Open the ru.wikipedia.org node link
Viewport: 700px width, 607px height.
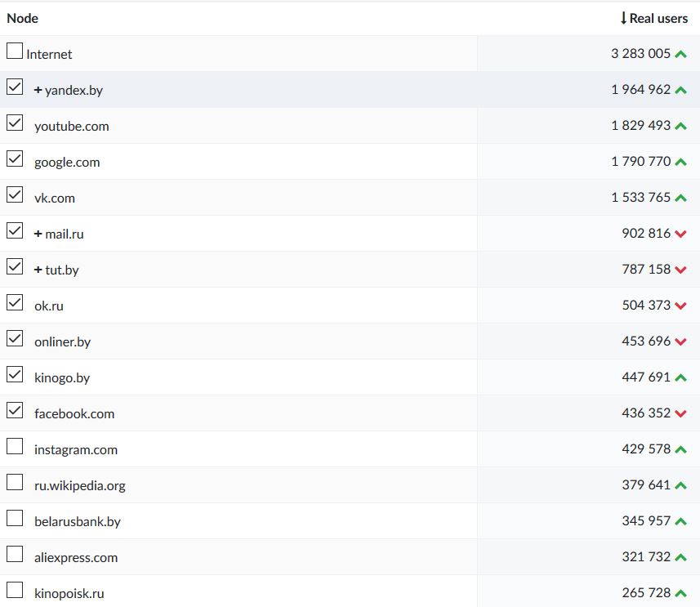(x=80, y=485)
